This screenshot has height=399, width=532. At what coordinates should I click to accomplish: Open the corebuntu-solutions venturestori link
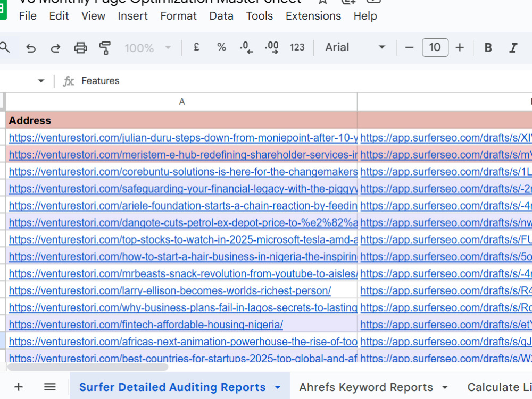(183, 172)
